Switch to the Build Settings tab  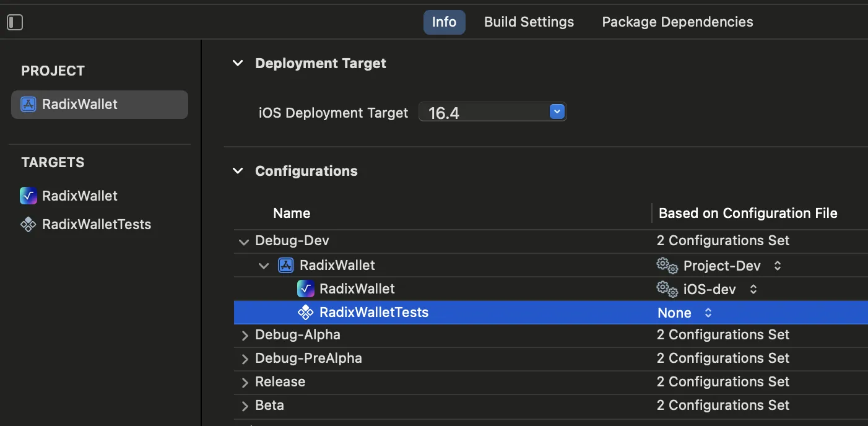(529, 22)
